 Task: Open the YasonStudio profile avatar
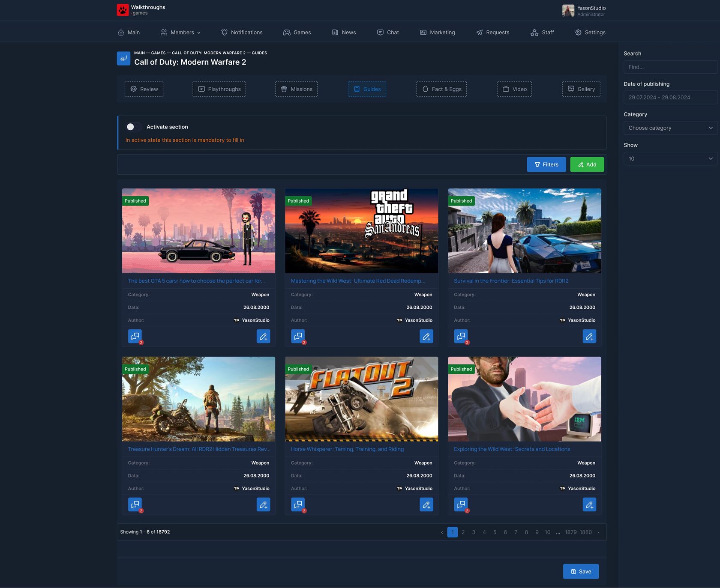(568, 11)
